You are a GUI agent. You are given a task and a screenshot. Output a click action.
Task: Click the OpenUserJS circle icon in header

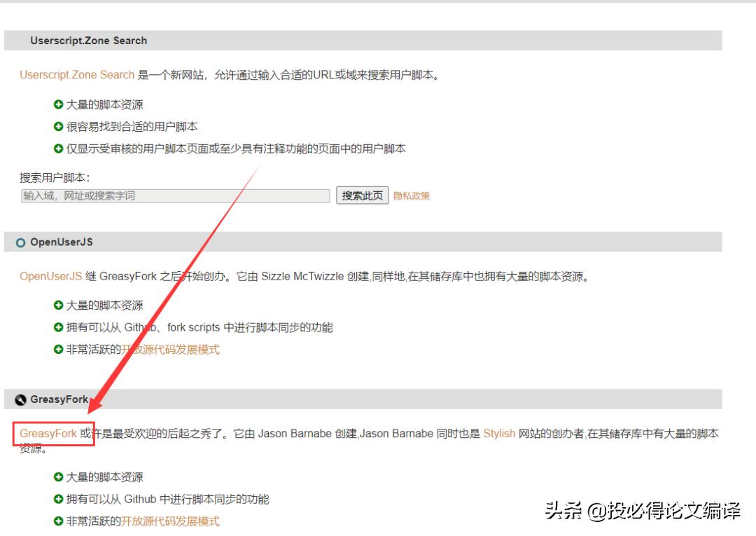point(20,242)
